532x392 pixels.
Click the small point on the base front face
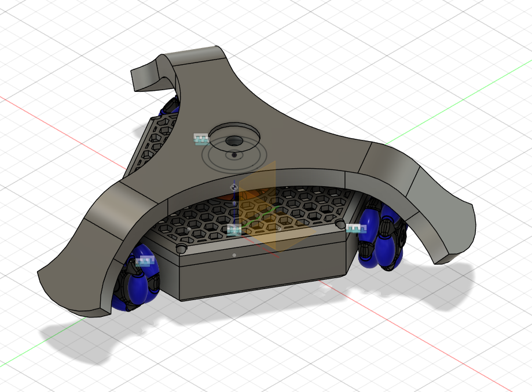coord(234,255)
